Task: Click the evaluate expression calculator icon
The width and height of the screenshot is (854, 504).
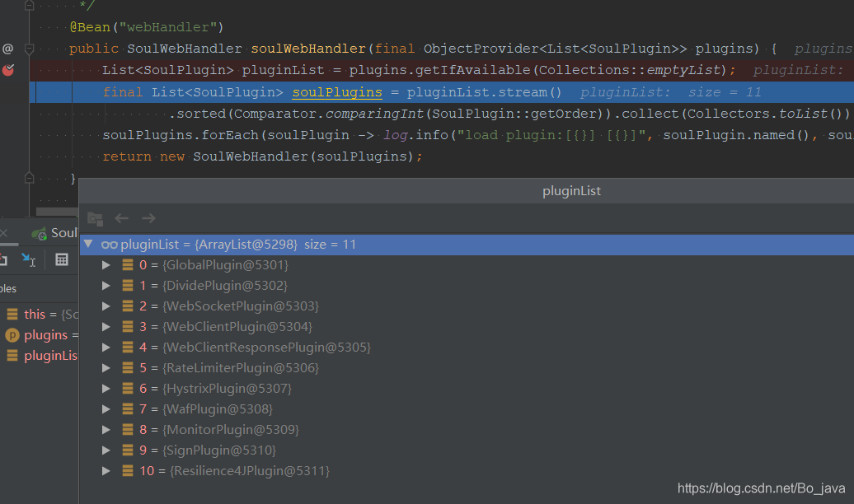Action: pyautogui.click(x=62, y=259)
